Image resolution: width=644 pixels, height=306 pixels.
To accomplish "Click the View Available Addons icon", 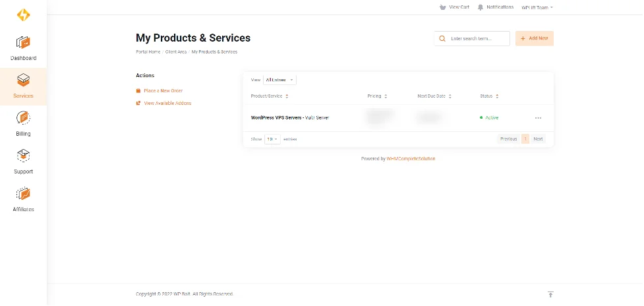I will coord(138,103).
